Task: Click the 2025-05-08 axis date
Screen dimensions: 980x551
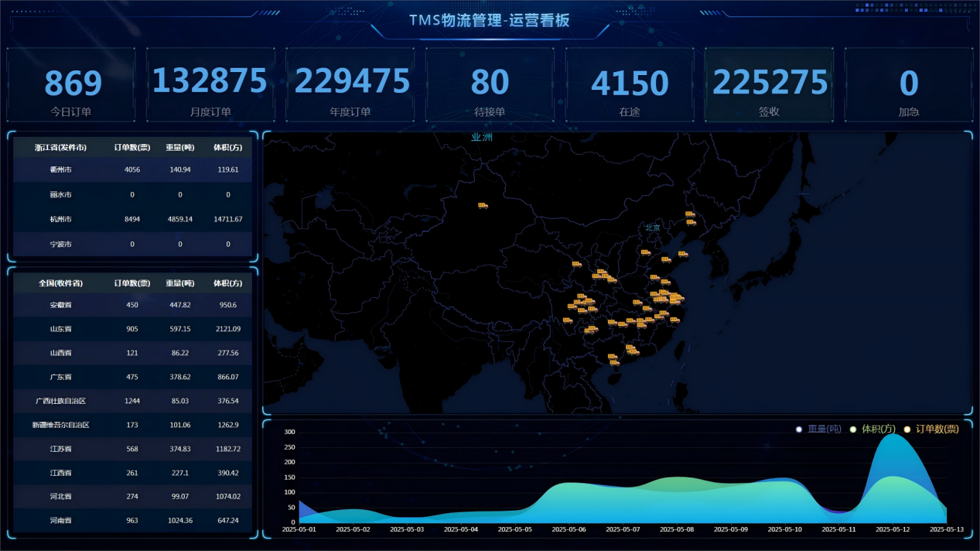Action: [677, 529]
